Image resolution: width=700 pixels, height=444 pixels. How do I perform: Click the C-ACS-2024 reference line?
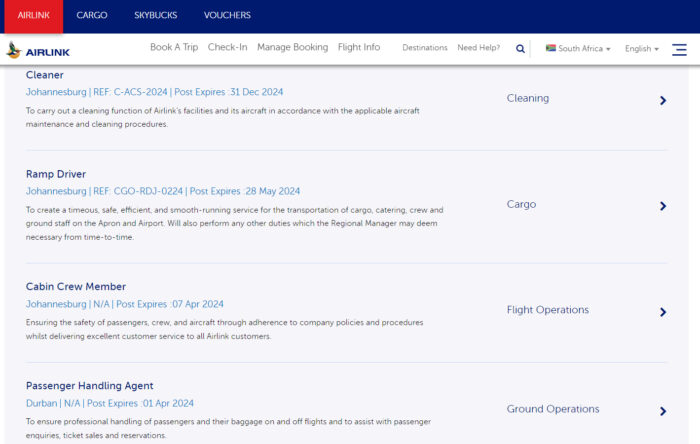point(154,92)
